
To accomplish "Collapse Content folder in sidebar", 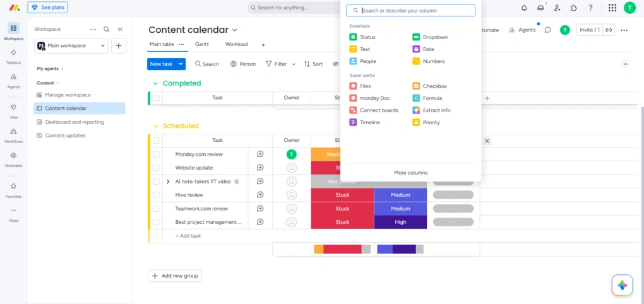I will point(57,83).
